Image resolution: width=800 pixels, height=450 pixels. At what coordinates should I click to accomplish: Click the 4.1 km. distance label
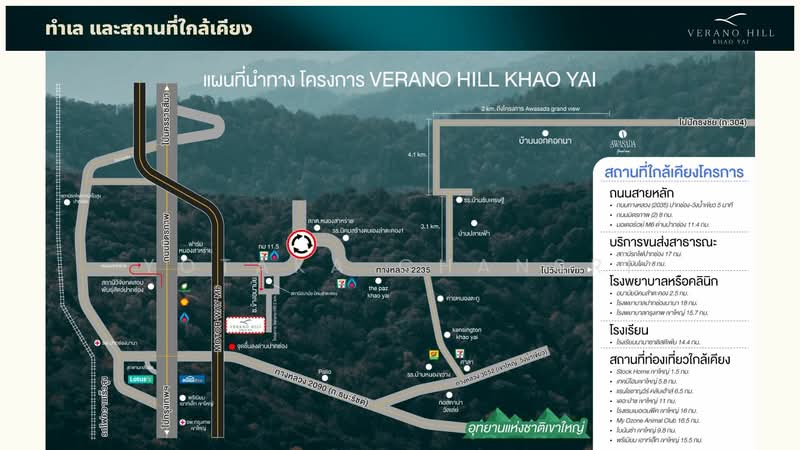click(417, 155)
